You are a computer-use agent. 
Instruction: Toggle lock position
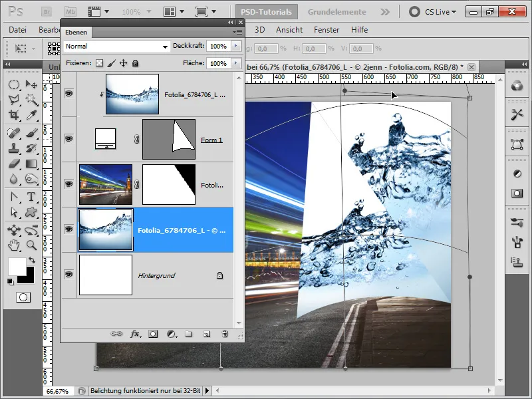(123, 63)
